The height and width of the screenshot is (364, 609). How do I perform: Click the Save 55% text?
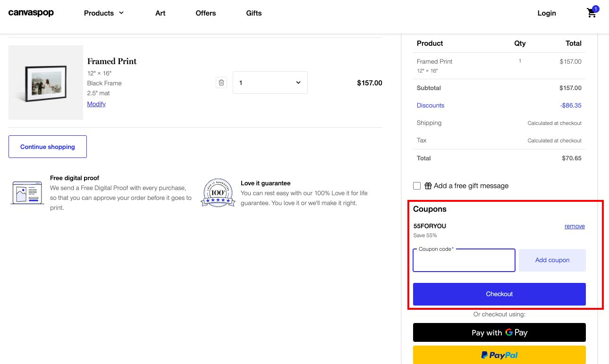425,235
